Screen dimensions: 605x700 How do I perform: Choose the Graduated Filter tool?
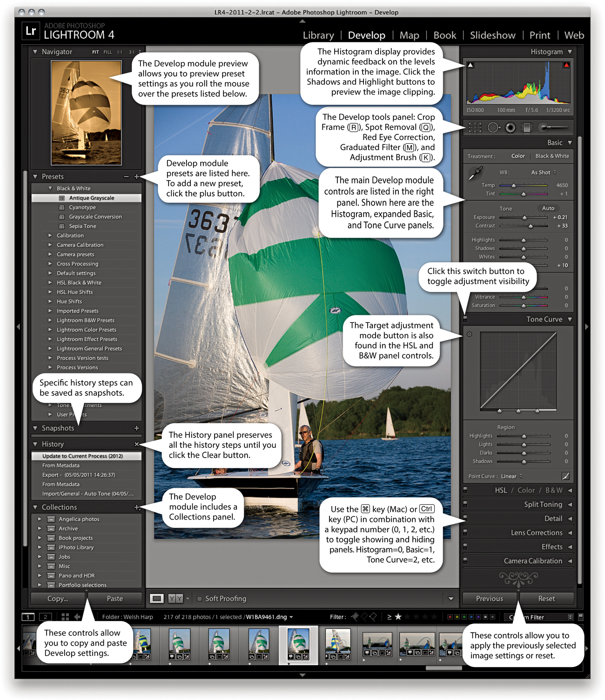(x=527, y=127)
